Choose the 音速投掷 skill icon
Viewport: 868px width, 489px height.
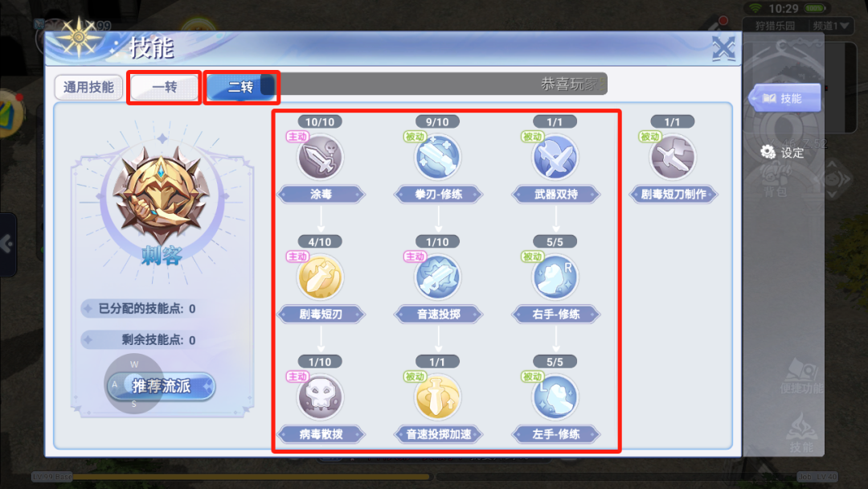437,277
